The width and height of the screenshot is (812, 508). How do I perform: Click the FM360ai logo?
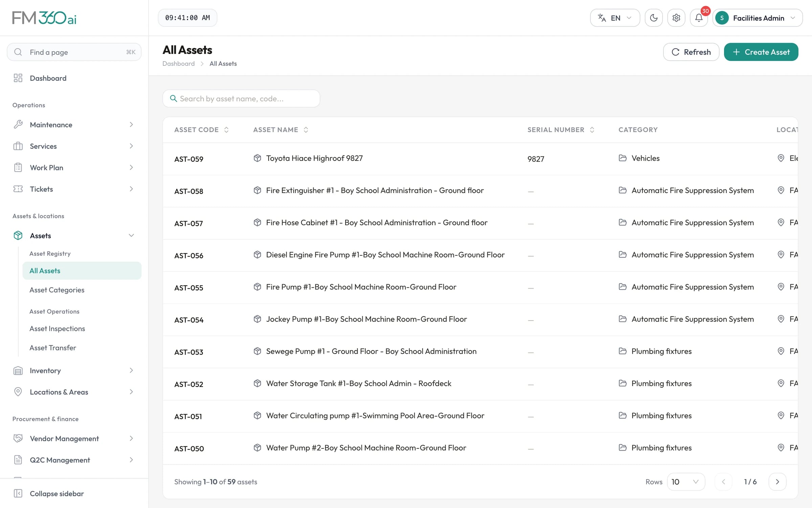(44, 18)
